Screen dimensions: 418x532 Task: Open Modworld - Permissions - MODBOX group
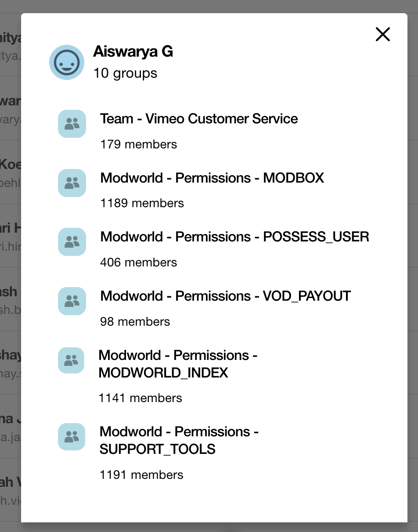[212, 178]
